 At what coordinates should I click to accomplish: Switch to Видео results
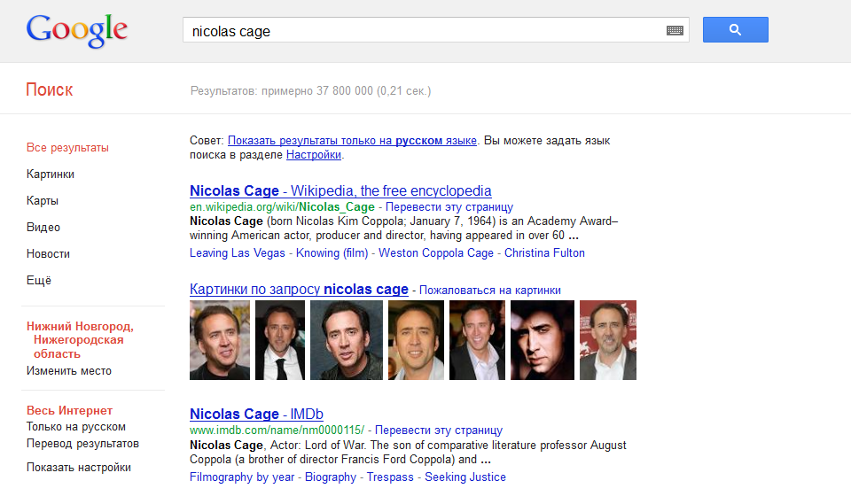click(43, 228)
